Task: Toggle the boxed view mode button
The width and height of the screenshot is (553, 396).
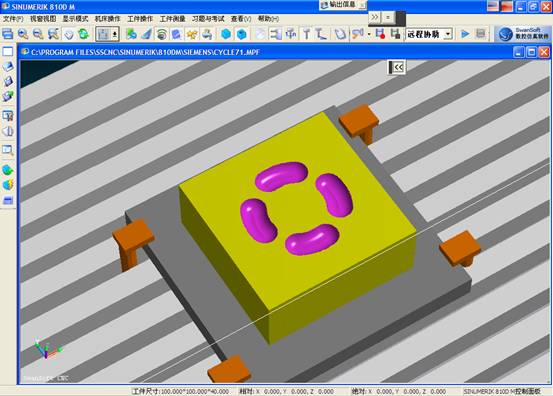Action: pos(103,34)
